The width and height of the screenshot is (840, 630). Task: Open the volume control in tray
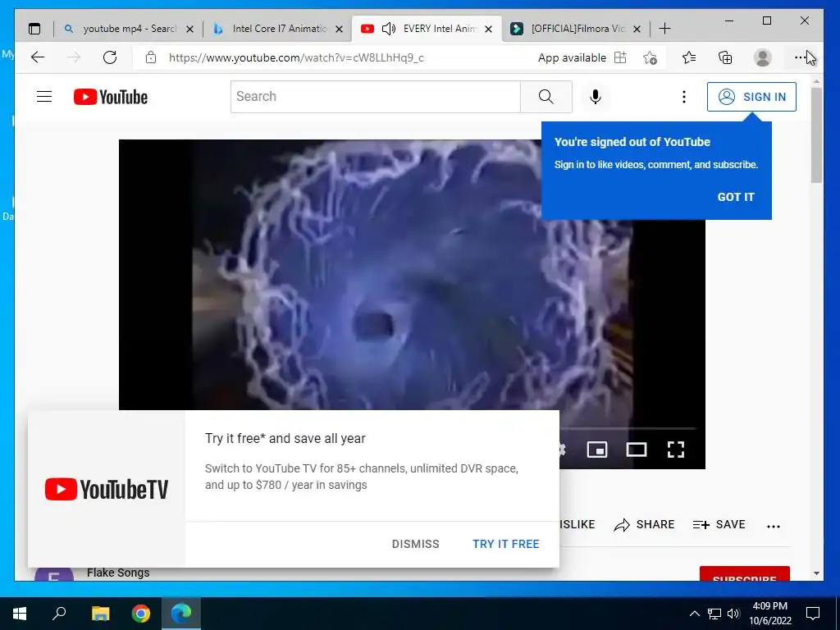733,614
